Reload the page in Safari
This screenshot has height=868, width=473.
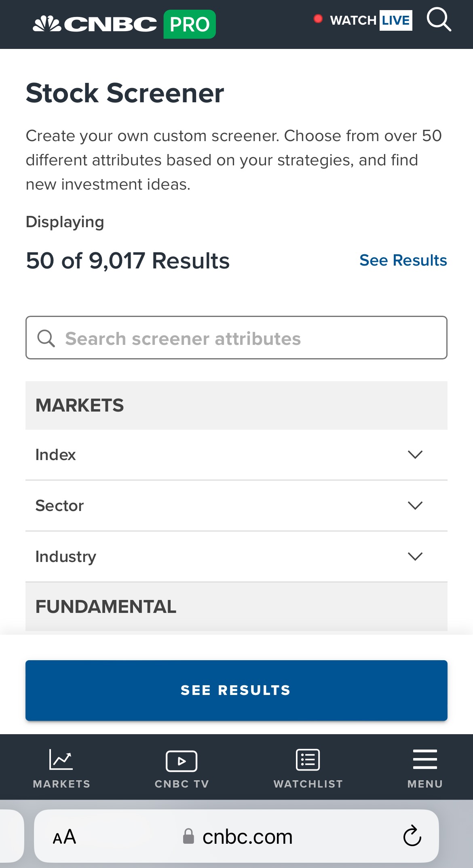(412, 836)
